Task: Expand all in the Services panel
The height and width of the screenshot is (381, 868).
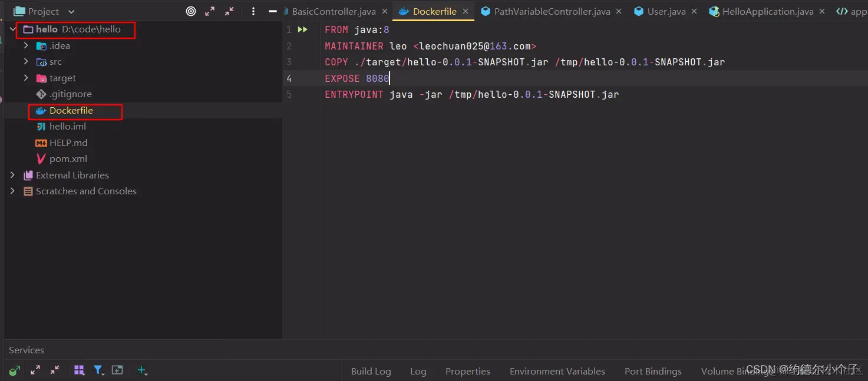Action: (x=35, y=370)
